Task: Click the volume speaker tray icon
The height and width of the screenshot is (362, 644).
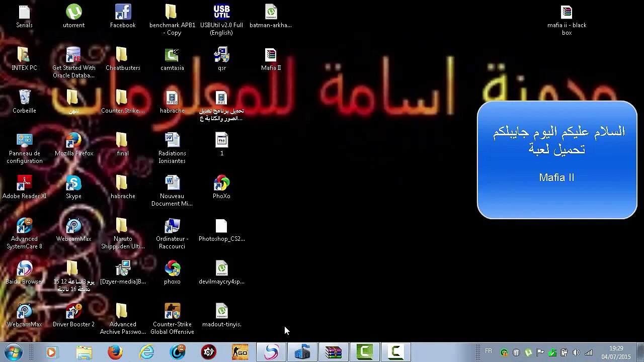Action: (576, 352)
